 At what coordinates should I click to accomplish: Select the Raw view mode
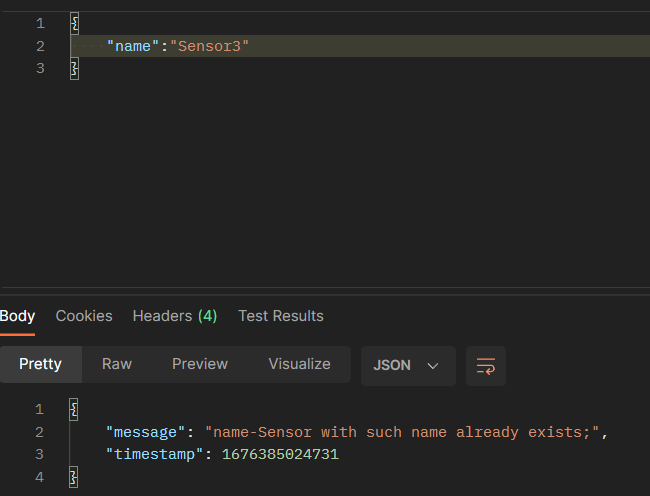coord(117,364)
